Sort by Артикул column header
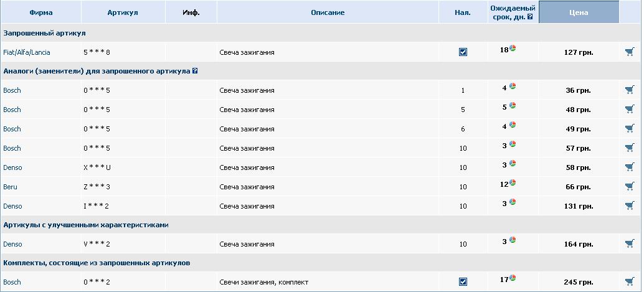The image size is (644, 292). [123, 12]
